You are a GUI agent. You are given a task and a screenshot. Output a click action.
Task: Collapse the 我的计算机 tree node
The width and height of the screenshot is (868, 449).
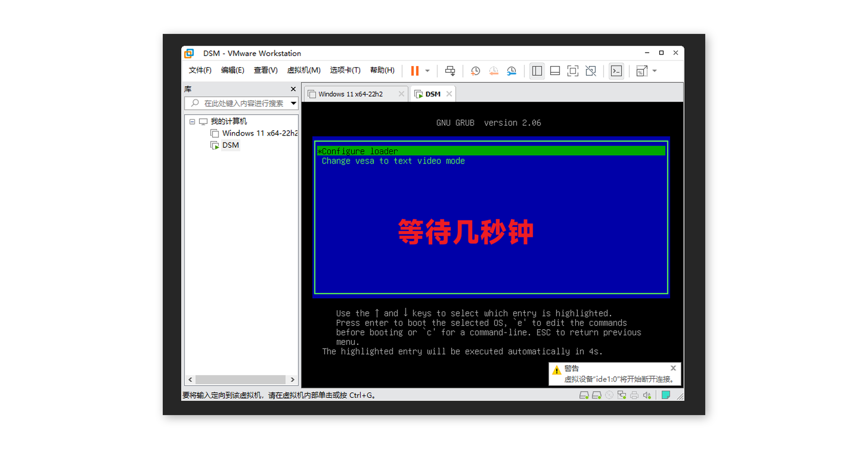click(192, 122)
